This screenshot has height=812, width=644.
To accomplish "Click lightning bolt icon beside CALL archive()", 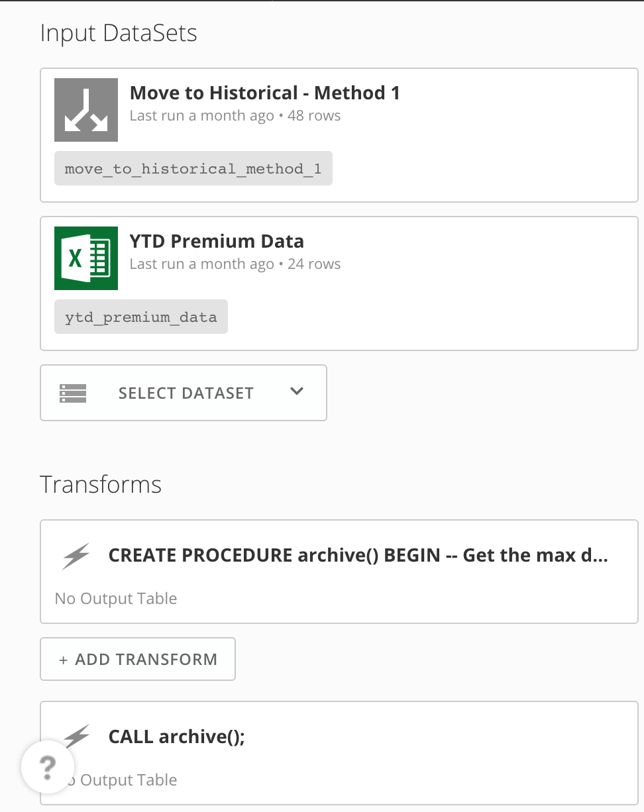I will pos(77,736).
